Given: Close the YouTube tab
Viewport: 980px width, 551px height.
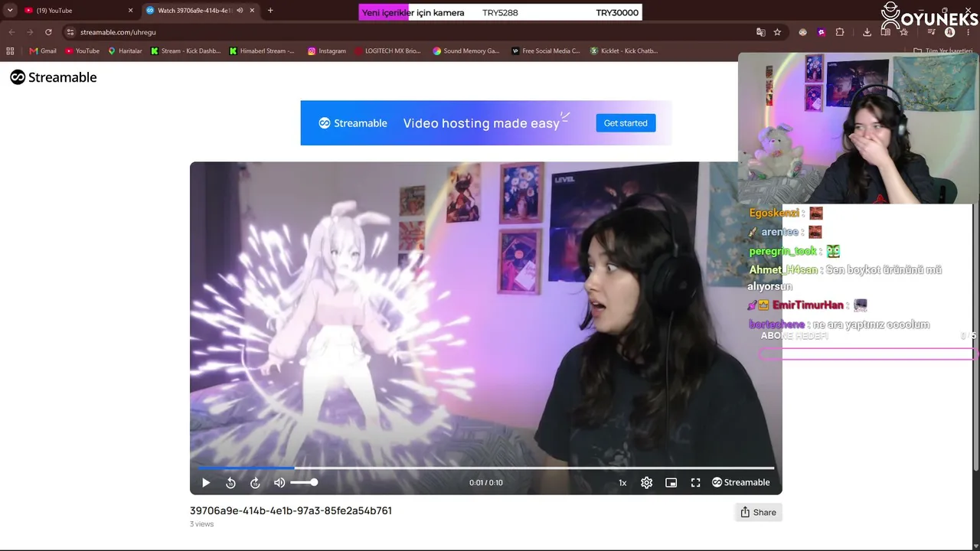Looking at the screenshot, I should [x=130, y=11].
